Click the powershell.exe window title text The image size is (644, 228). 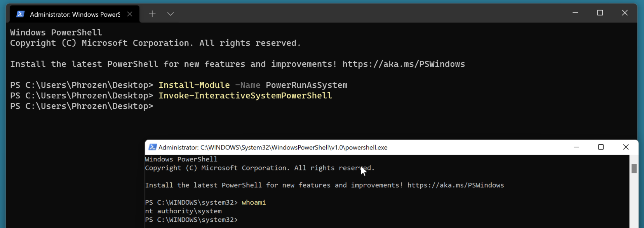tap(273, 147)
